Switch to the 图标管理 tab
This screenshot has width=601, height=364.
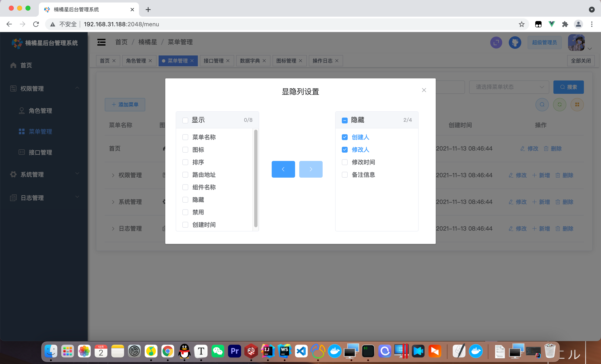point(287,61)
